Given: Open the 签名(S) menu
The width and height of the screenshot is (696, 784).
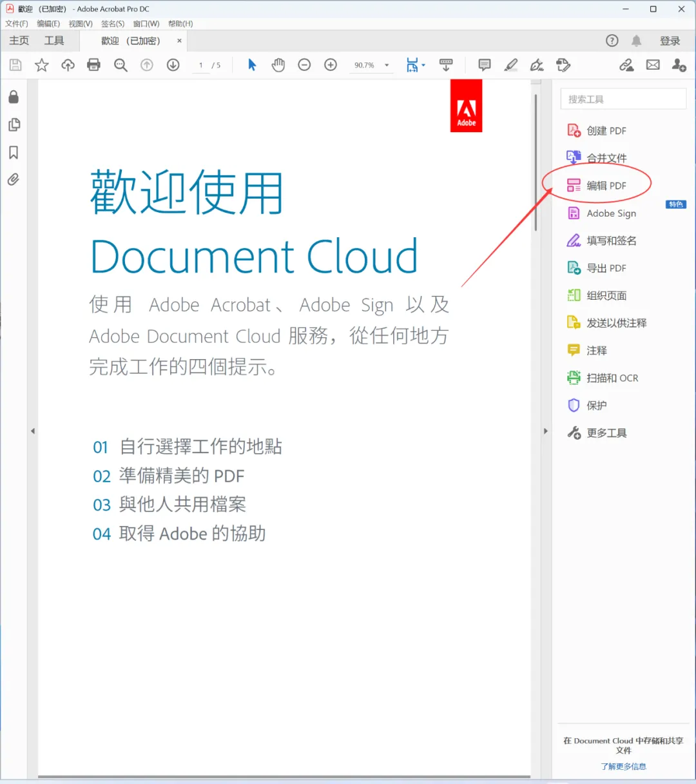Looking at the screenshot, I should 113,24.
